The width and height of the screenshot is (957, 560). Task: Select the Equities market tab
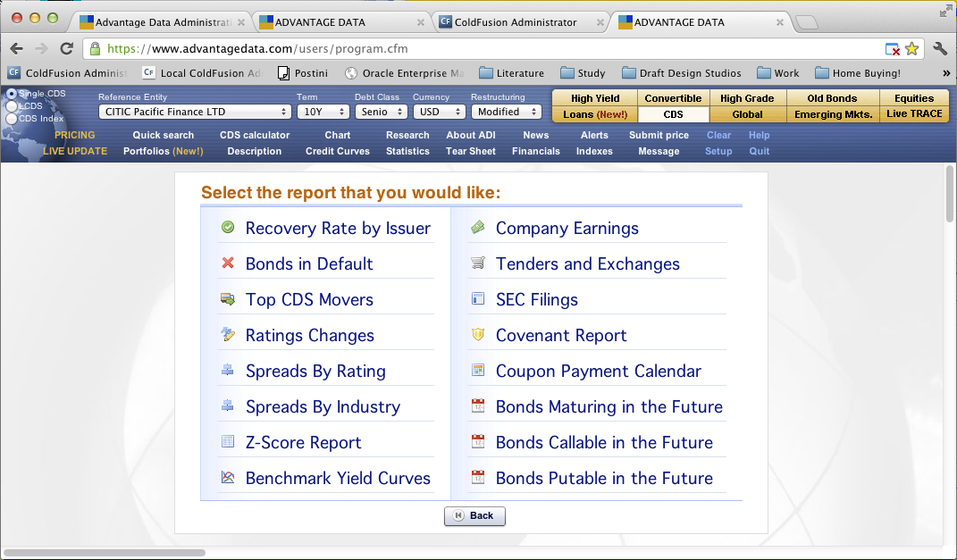(x=914, y=98)
